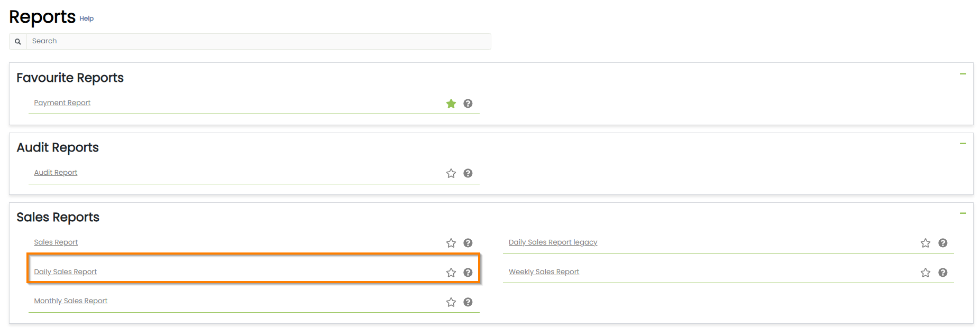This screenshot has width=980, height=328.
Task: Show help for Daily Sales Report
Action: click(468, 273)
